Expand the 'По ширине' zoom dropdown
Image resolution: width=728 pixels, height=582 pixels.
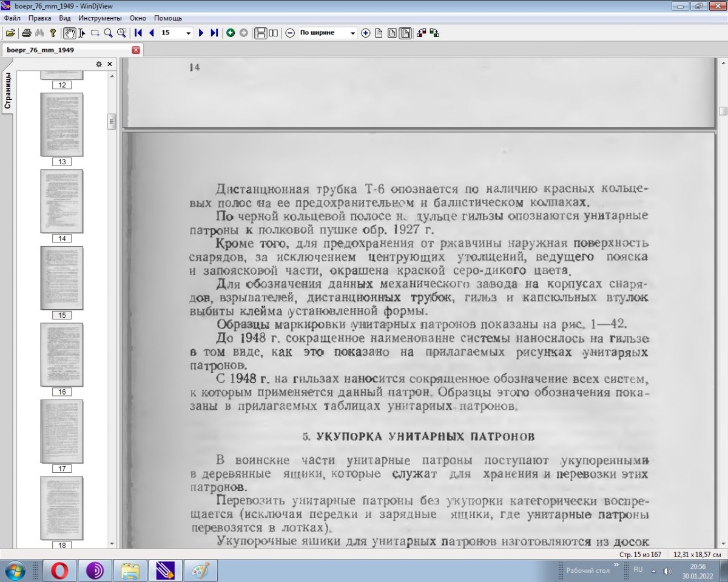352,33
